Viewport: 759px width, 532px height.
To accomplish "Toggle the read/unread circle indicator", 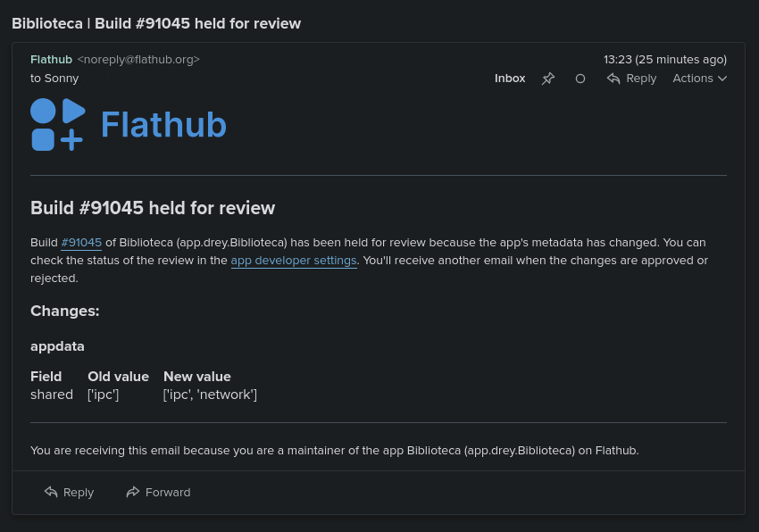I will click(x=580, y=79).
